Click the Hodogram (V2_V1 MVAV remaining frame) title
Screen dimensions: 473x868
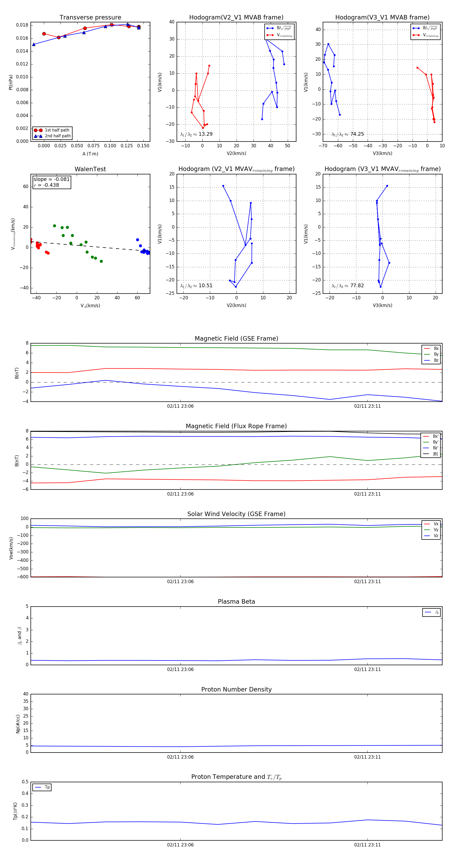coord(236,169)
